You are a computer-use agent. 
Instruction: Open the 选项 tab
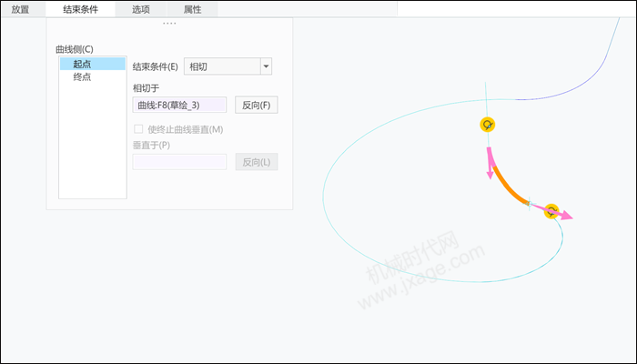pos(141,9)
